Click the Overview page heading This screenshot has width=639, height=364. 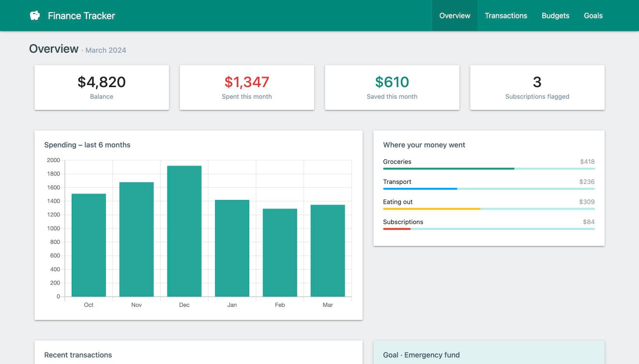54,49
